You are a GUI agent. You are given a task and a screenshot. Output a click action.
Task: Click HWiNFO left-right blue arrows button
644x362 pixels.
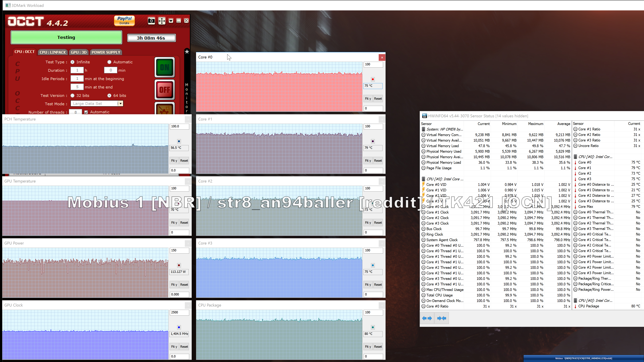pos(427,318)
